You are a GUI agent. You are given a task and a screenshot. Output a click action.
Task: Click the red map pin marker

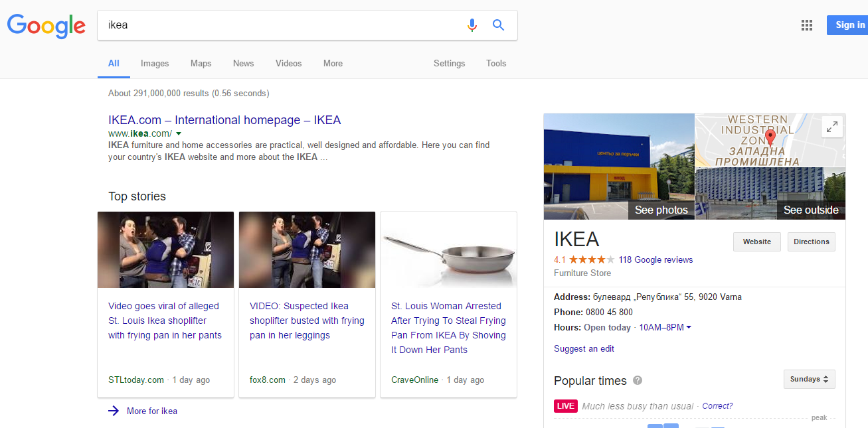pyautogui.click(x=770, y=138)
